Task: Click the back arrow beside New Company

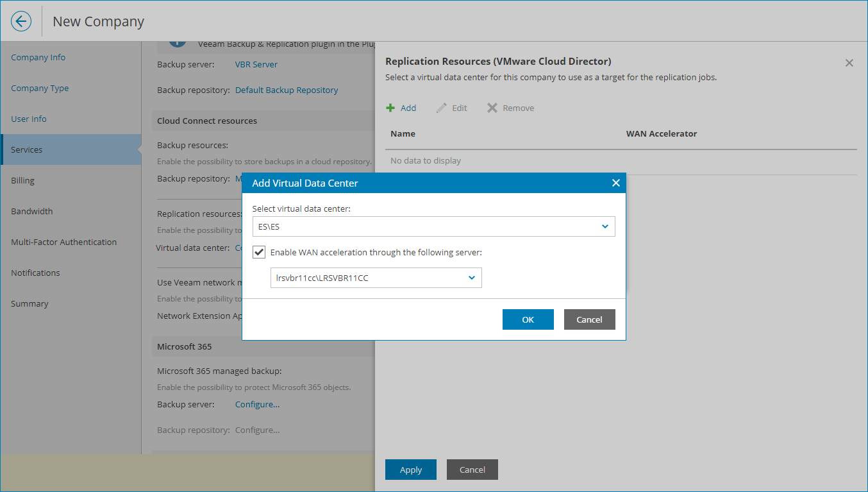Action: (21, 21)
